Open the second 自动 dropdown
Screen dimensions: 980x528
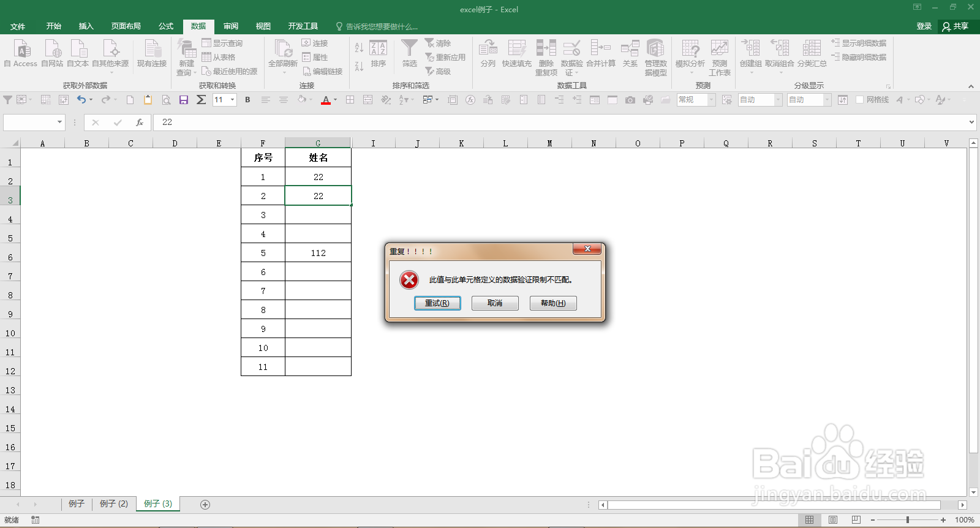coord(827,99)
